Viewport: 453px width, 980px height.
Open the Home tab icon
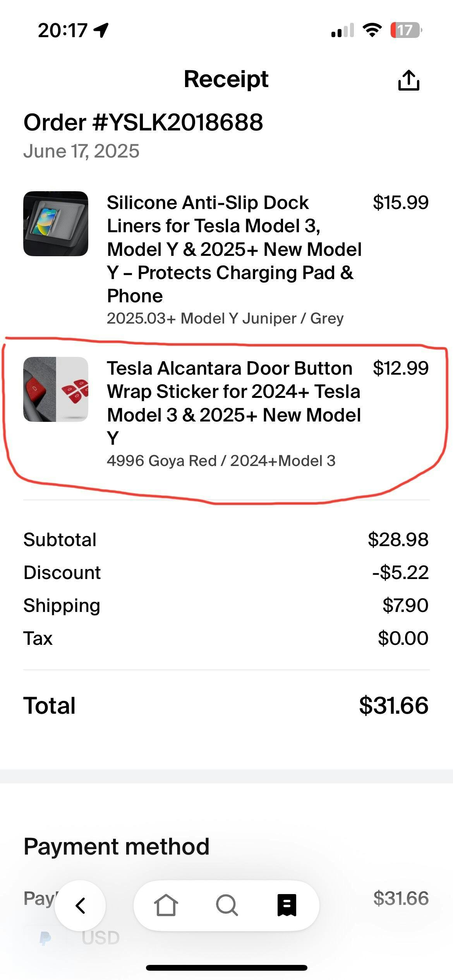166,905
